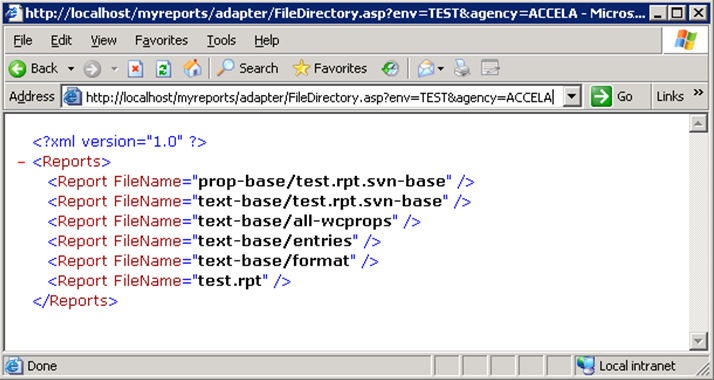Stop page loading with red X icon
This screenshot has width=714, height=380.
point(135,69)
